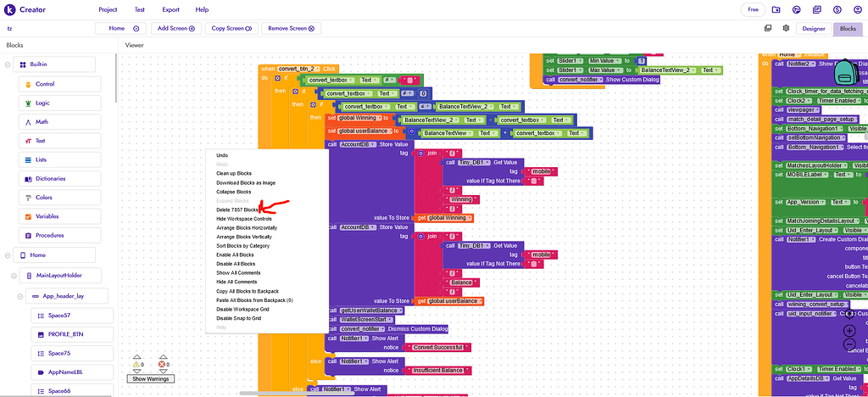This screenshot has height=397, width=868.
Task: Click the zoom in plus control
Action: 849,331
